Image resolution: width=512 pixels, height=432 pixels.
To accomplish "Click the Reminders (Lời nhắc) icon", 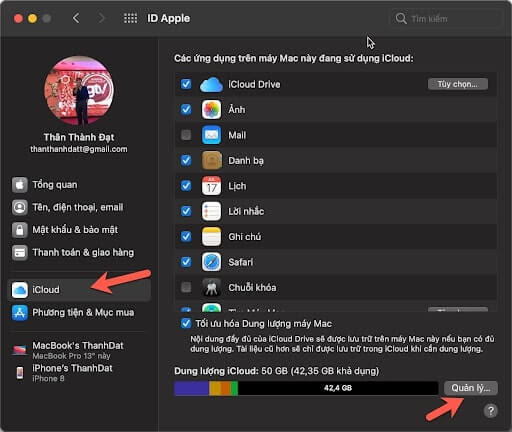I will pyautogui.click(x=211, y=211).
